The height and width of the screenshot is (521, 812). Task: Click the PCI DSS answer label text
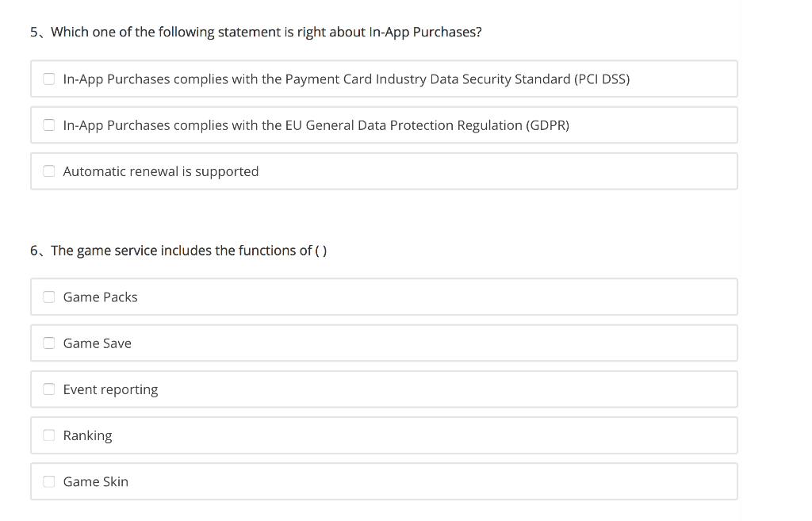[346, 79]
